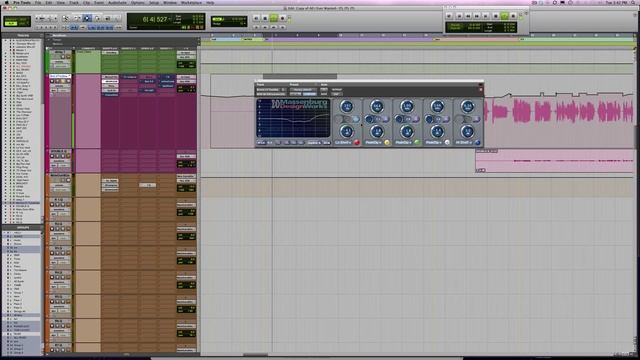Open the Track menu

[74, 2]
